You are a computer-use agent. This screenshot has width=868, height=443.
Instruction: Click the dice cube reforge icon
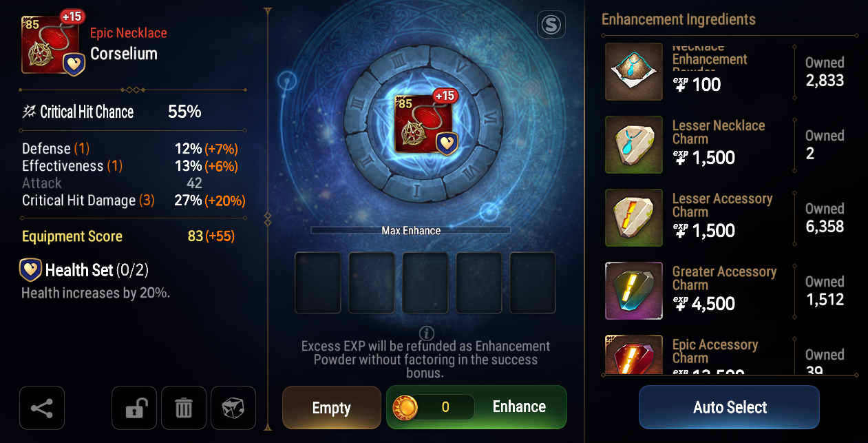click(233, 408)
